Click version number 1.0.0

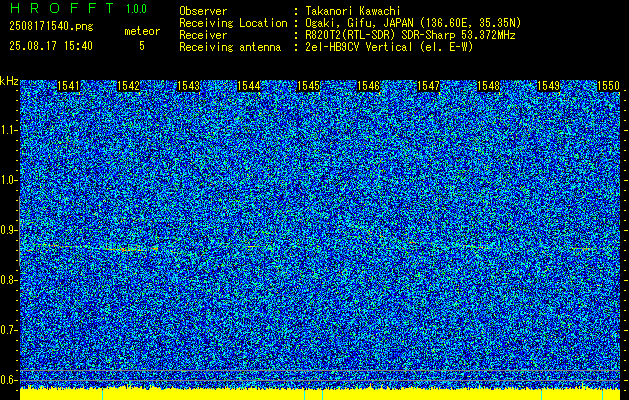click(136, 9)
